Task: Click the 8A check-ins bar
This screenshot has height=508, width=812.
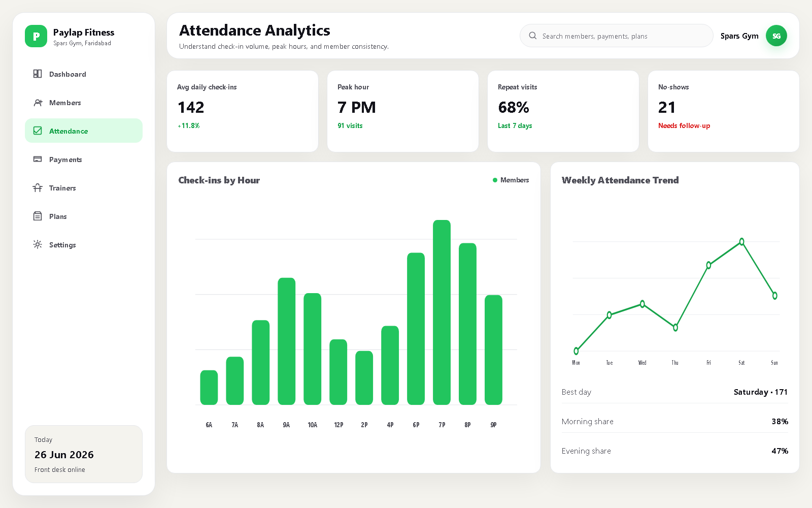Action: (x=260, y=363)
